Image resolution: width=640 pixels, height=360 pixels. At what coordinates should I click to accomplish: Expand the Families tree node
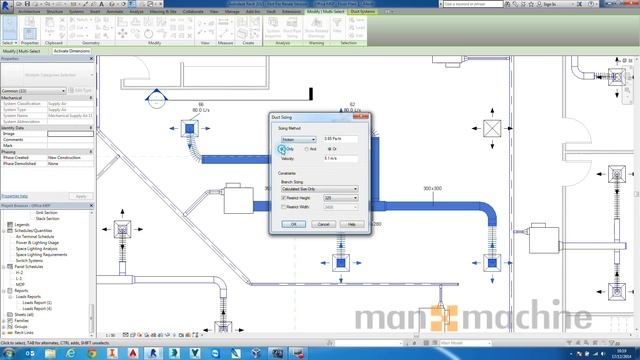coord(4,321)
